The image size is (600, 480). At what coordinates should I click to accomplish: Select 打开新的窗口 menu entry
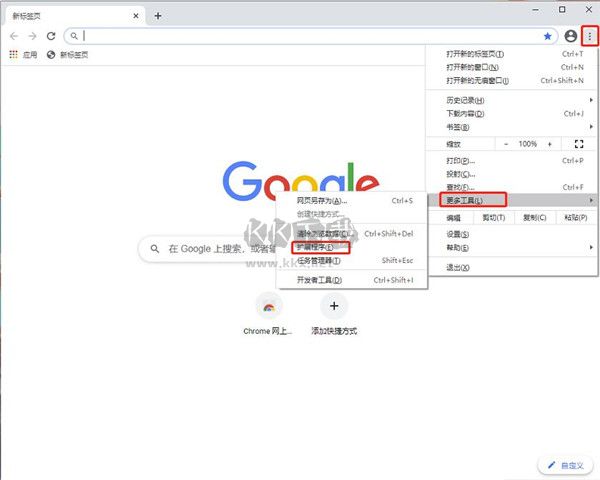tap(512, 67)
